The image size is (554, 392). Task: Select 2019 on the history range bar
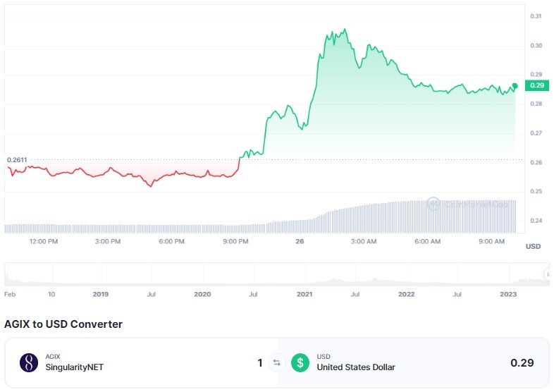click(100, 294)
